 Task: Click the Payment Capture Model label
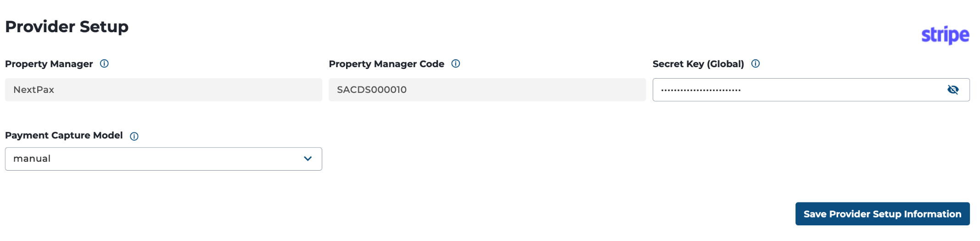tap(64, 135)
